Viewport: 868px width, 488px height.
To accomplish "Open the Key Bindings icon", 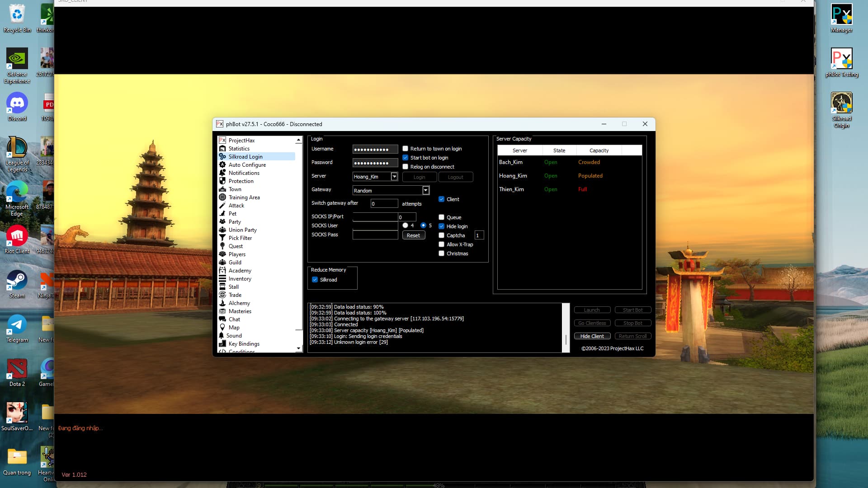I will tap(222, 344).
